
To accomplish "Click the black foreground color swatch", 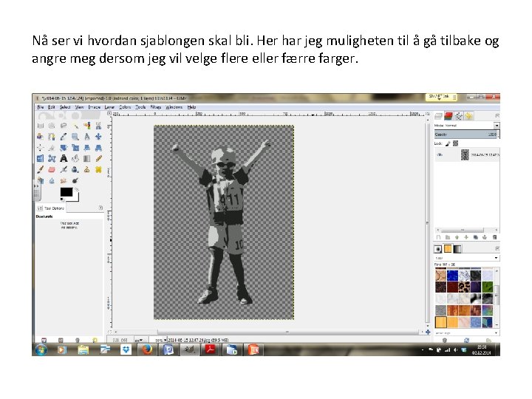I will 66,192.
